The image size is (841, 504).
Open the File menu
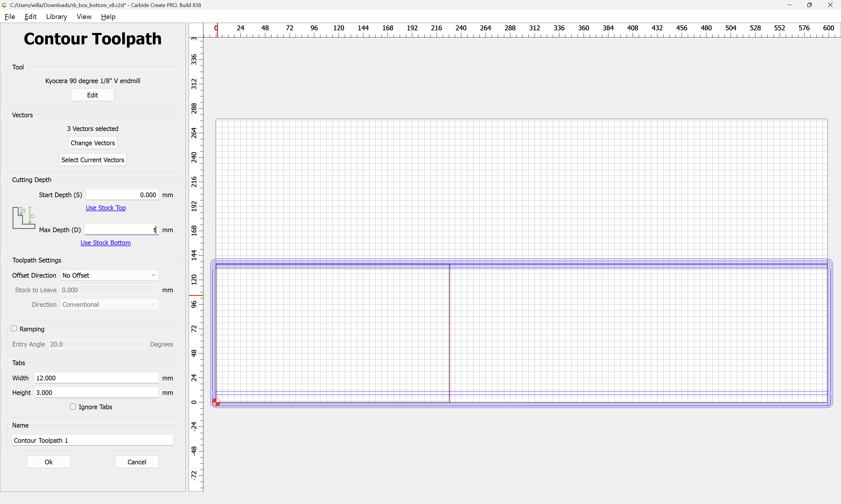10,17
